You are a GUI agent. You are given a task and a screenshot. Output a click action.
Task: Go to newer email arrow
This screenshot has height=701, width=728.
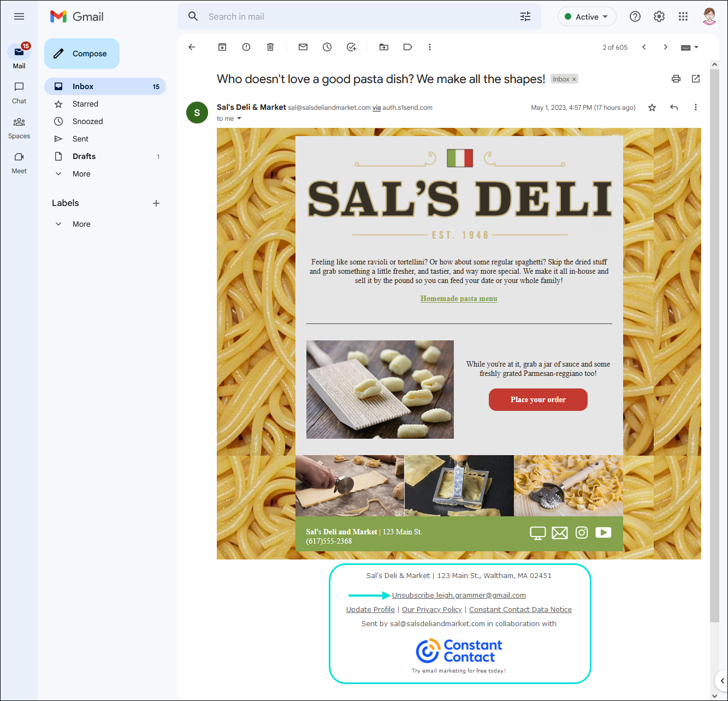(644, 47)
